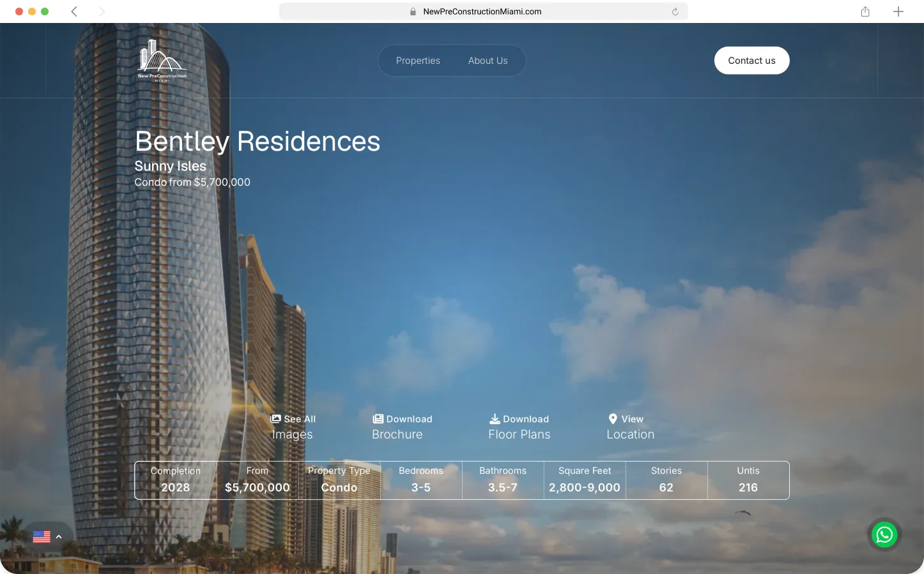Image resolution: width=924 pixels, height=574 pixels.
Task: Open the About Us menu item
Action: tap(488, 61)
